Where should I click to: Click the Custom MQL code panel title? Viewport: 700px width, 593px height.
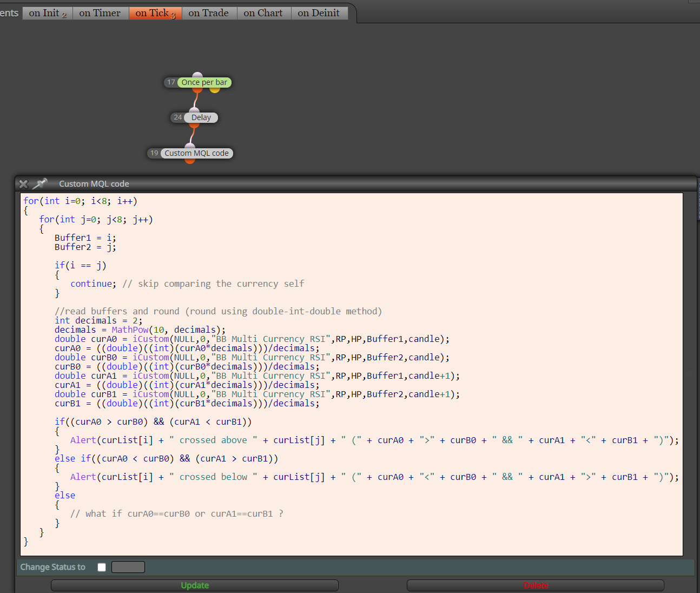point(94,184)
